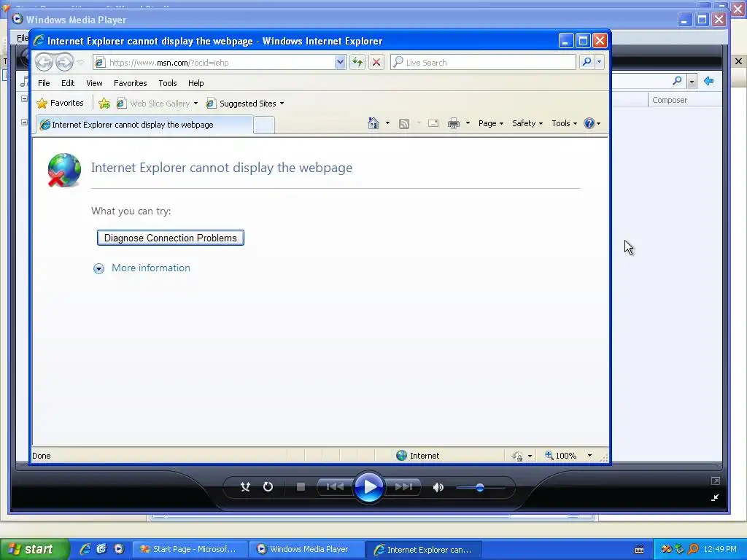This screenshot has width=747, height=560.
Task: Click the Protected Mode lock icon in status bar
Action: pos(517,456)
